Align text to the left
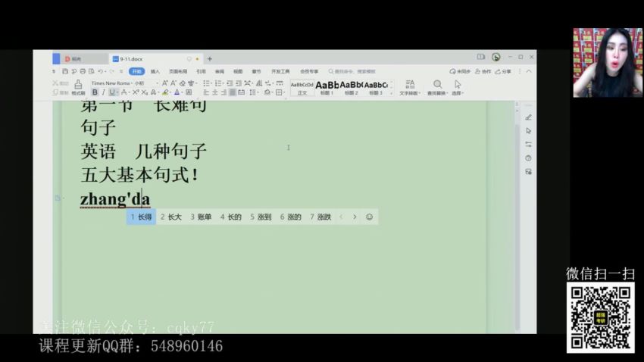This screenshot has height=362, width=644. pos(206,92)
